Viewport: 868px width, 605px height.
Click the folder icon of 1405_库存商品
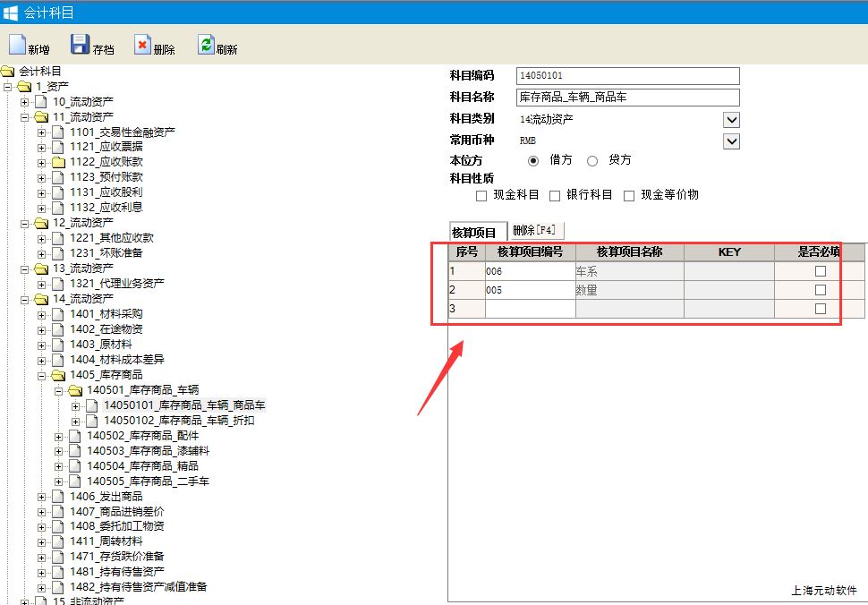[x=58, y=375]
